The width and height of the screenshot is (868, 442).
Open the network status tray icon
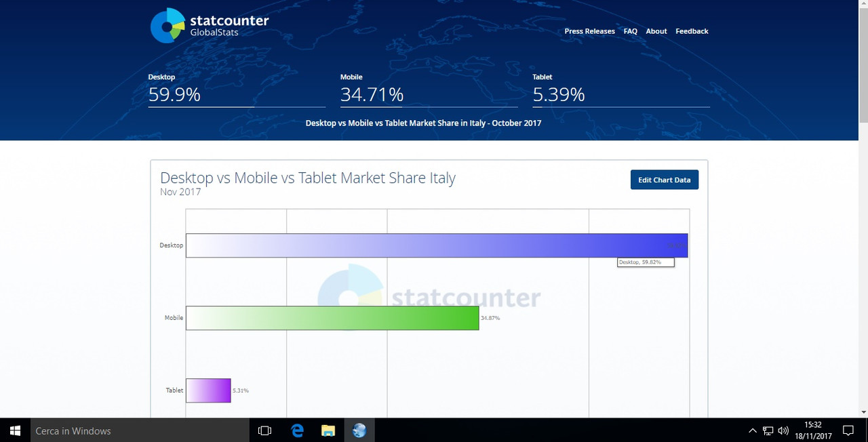coord(768,430)
